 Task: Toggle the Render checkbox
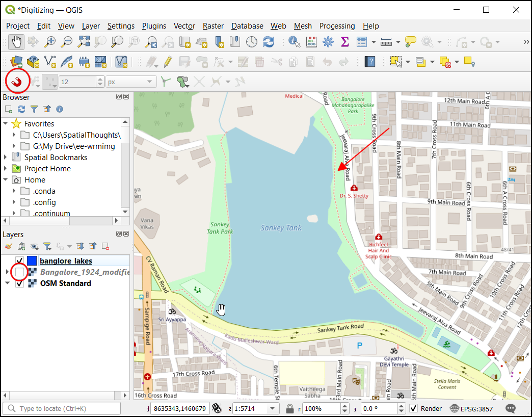tap(414, 408)
